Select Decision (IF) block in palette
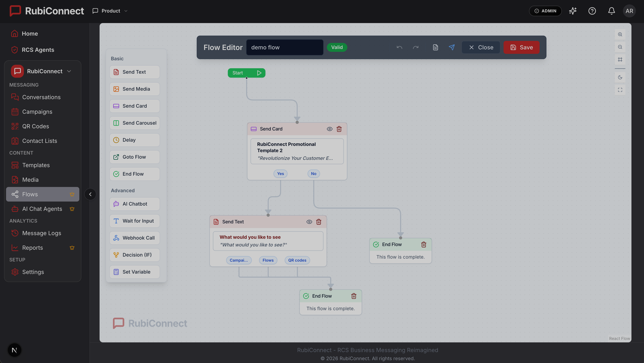Viewport: 644px width, 363px height. click(x=135, y=255)
